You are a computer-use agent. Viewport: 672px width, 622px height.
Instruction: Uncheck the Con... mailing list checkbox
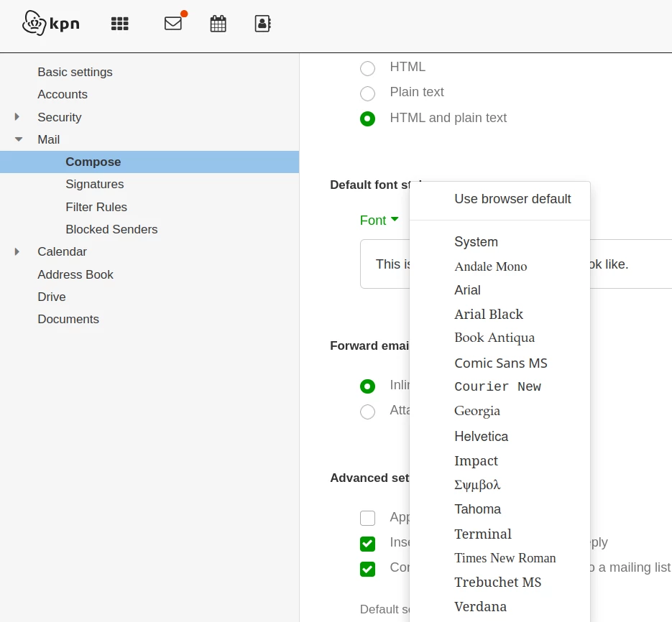pos(367,569)
